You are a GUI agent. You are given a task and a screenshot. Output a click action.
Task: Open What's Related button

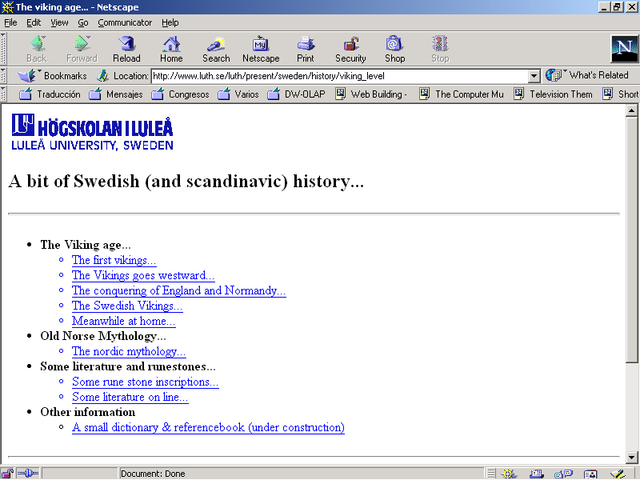click(x=587, y=75)
